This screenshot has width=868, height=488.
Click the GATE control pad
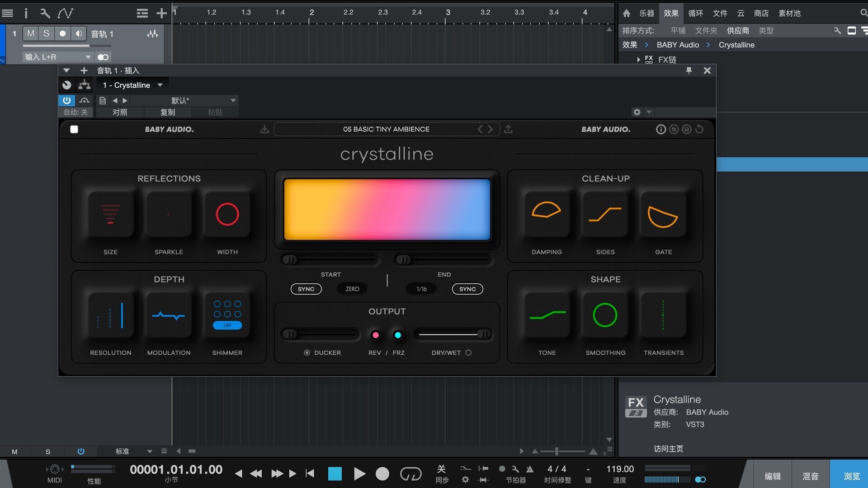coord(663,214)
